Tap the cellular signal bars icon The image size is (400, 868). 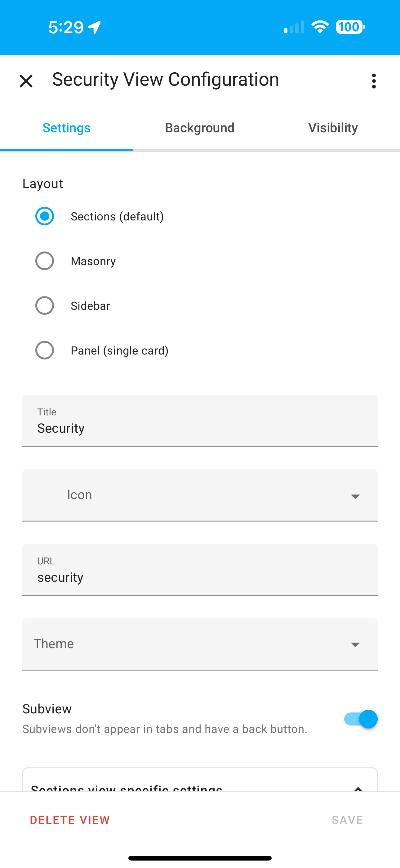(x=294, y=27)
